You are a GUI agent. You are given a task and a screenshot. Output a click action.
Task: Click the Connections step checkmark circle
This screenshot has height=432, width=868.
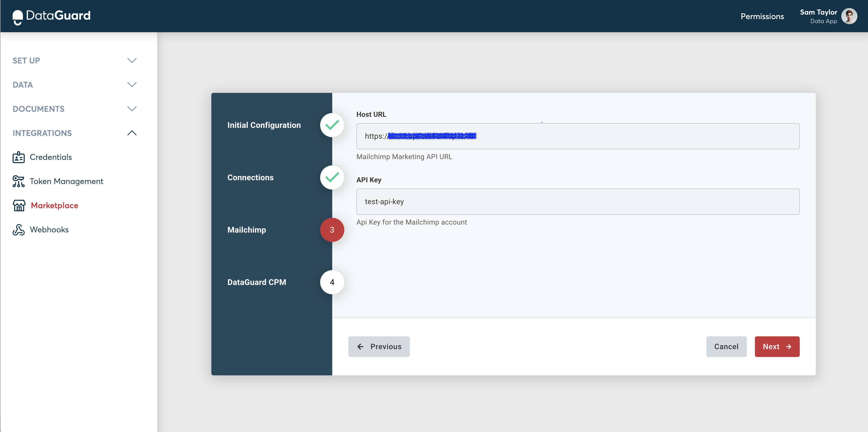(332, 177)
